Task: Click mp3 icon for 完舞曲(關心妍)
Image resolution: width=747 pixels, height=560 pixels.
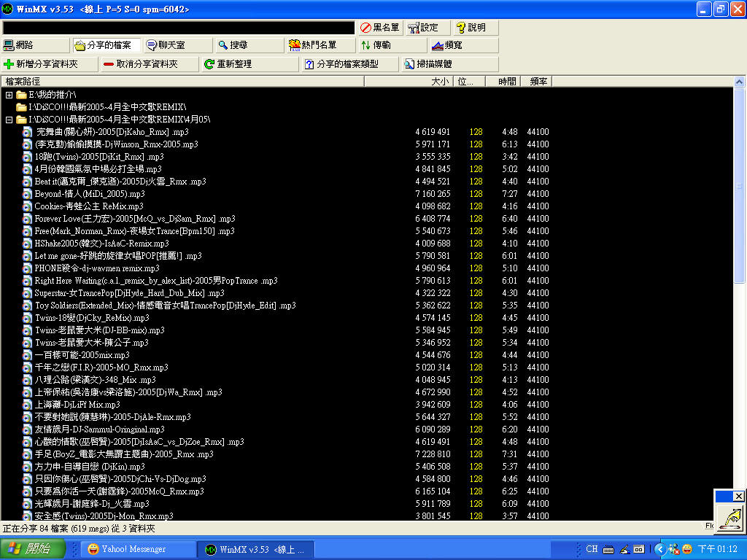Action: click(x=28, y=132)
